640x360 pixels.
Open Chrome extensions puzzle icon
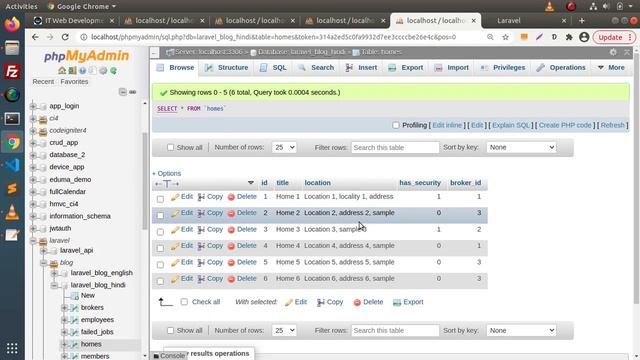(569, 37)
